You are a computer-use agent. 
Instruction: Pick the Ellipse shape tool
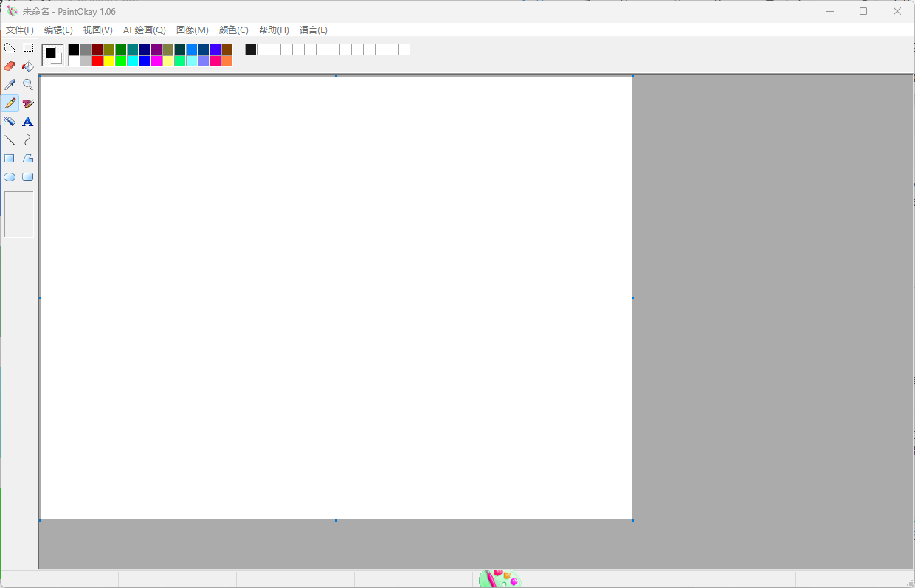[10, 177]
